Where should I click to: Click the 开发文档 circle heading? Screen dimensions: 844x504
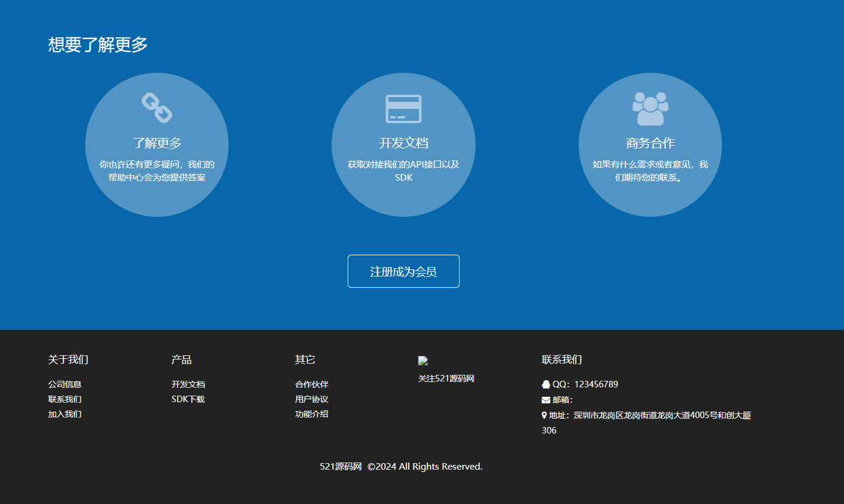tap(403, 143)
